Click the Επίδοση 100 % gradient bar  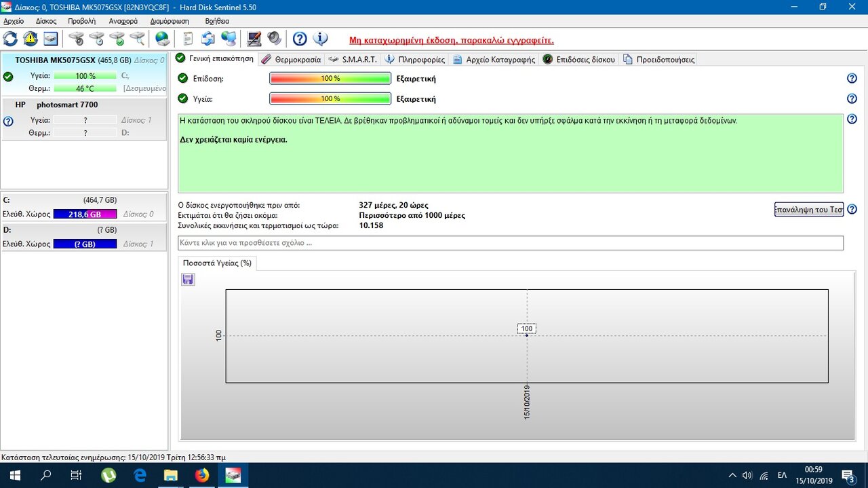coord(330,79)
